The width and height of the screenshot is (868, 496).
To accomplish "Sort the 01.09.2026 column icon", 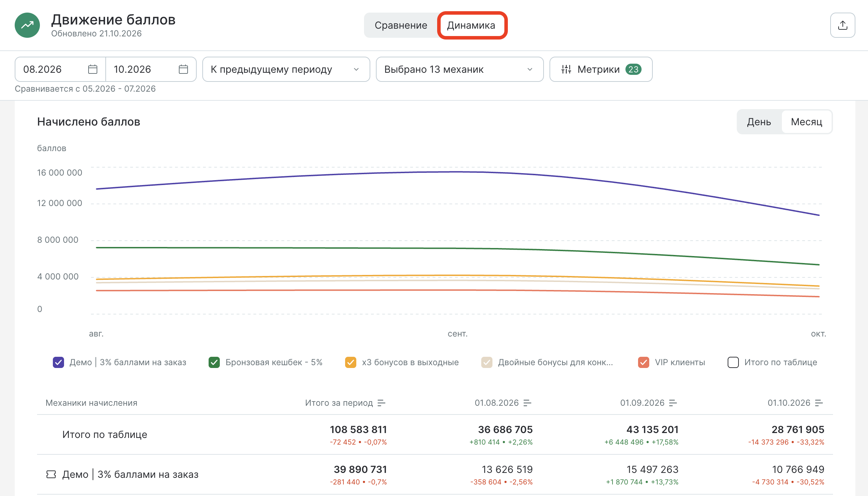I will point(673,403).
